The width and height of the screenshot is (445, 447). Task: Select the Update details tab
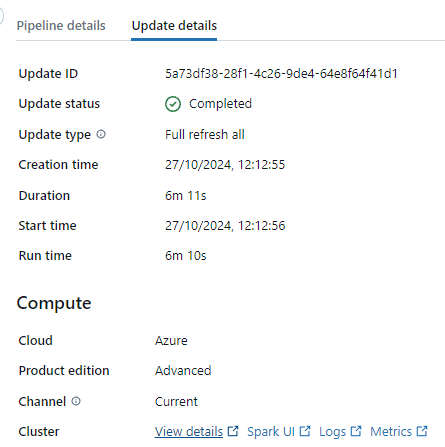point(174,26)
